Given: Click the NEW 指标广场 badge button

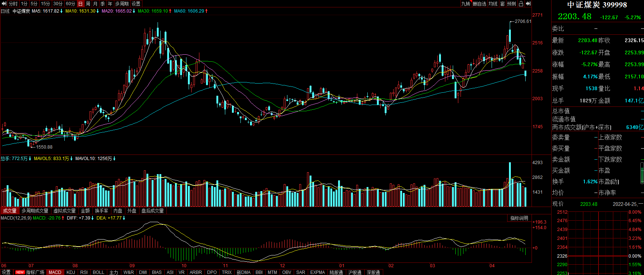Looking at the screenshot, I should pyautogui.click(x=30, y=272).
